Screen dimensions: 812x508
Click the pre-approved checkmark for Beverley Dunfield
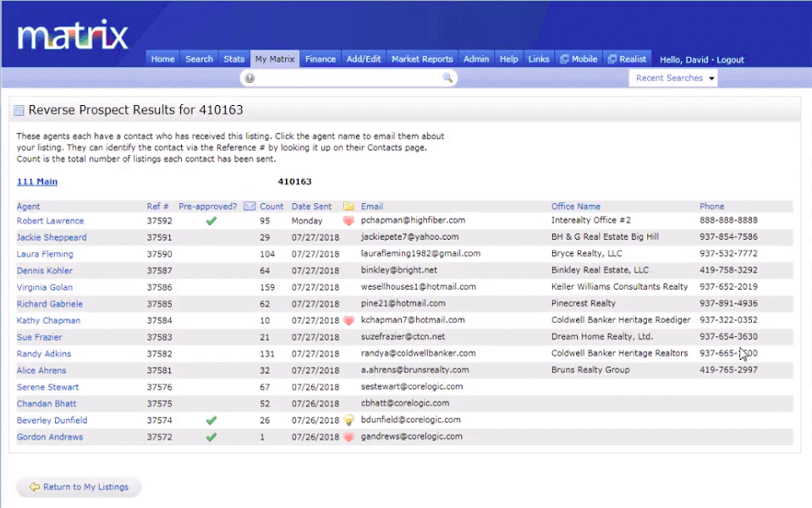coord(211,421)
